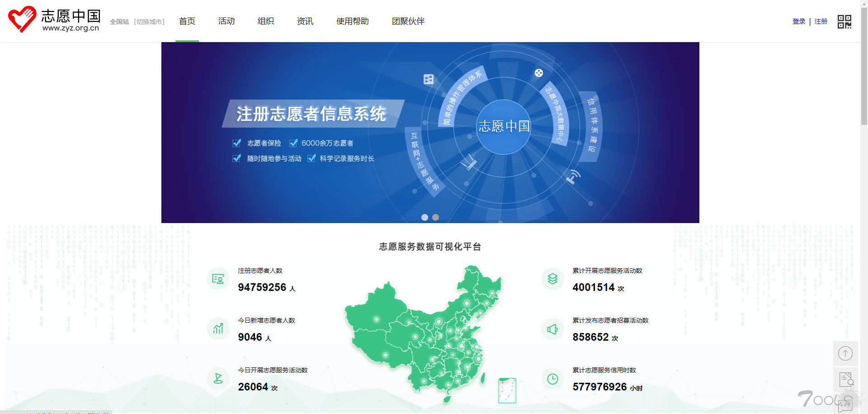Click the 注册 link

tap(821, 21)
